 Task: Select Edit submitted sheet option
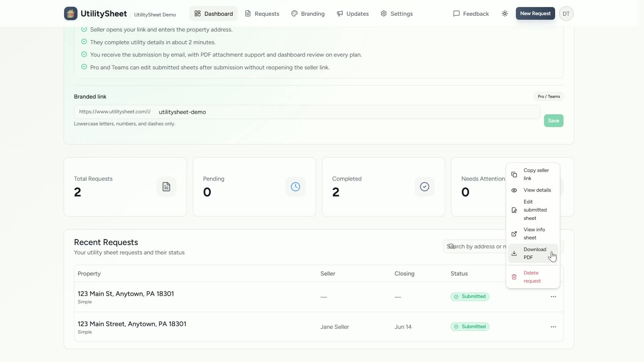[533, 210]
